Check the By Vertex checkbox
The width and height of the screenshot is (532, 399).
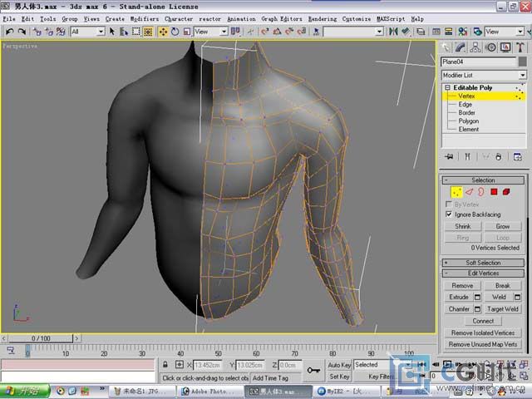coord(449,204)
